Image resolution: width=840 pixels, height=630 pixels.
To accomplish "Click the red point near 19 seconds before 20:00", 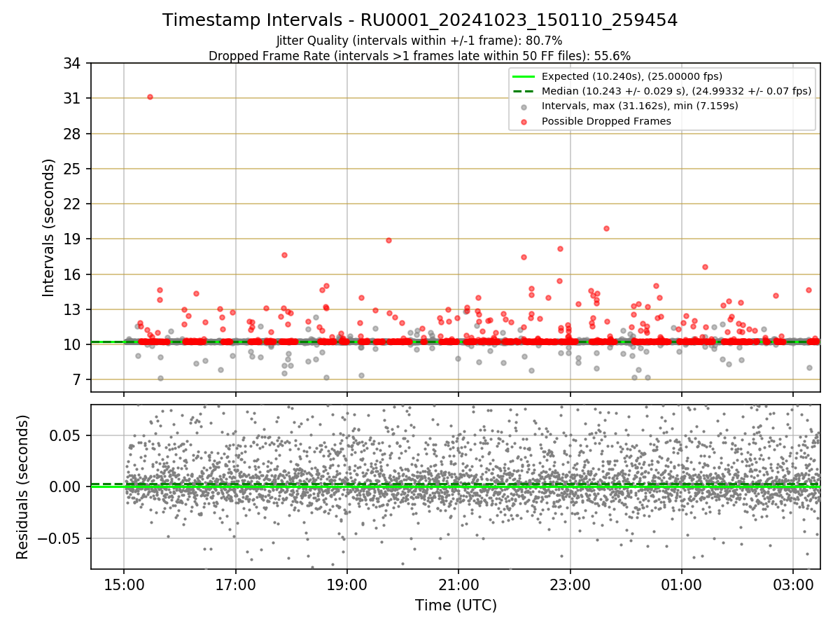I will pyautogui.click(x=388, y=240).
